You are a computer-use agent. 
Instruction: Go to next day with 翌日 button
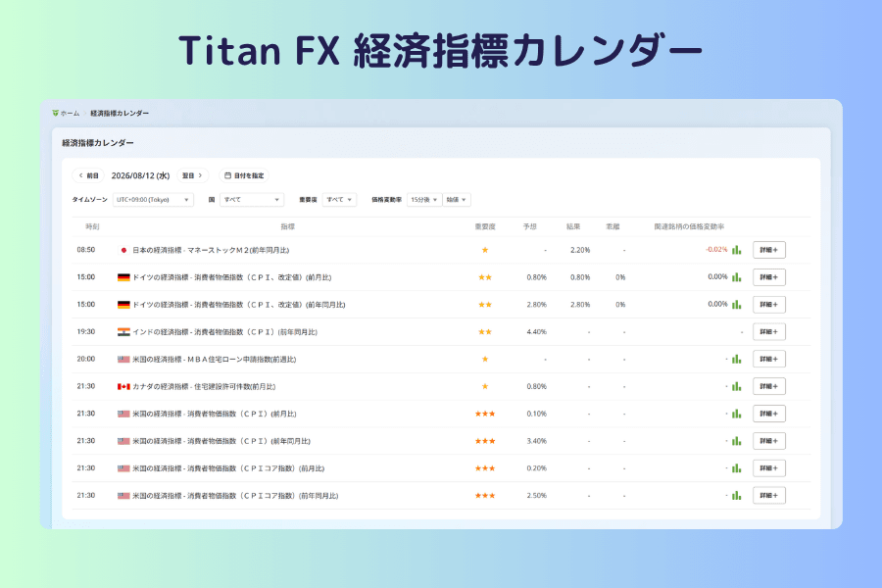click(192, 175)
